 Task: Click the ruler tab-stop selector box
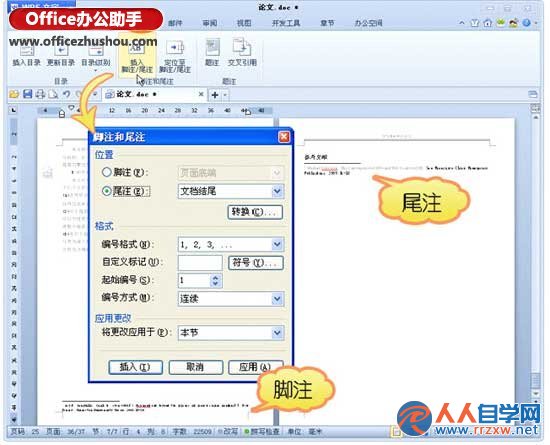[x=13, y=110]
